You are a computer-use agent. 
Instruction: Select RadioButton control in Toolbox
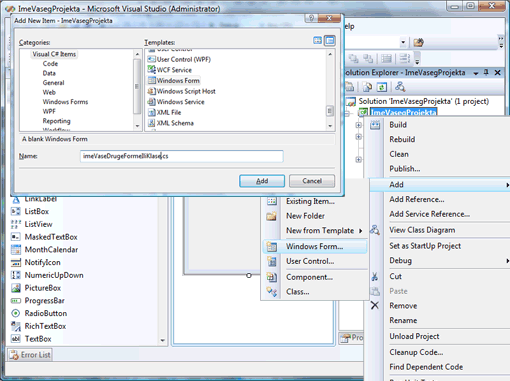[x=39, y=313]
